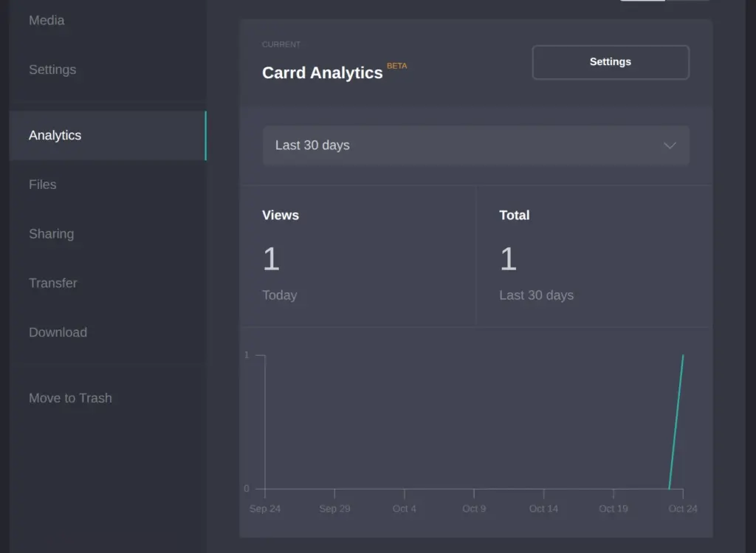Click the Sep 24 chart axis label
Viewport: 756px width, 553px height.
click(265, 509)
